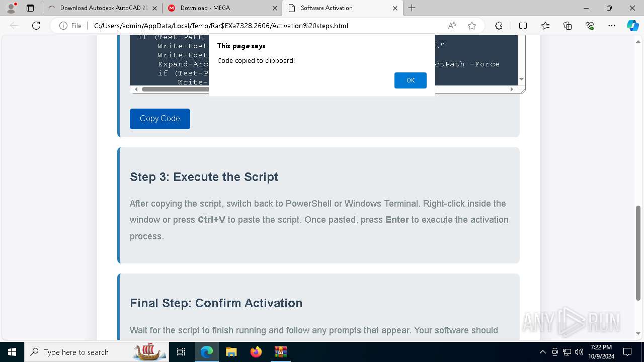The height and width of the screenshot is (362, 644).
Task: Open the tab actions menu icon
Action: 30,8
